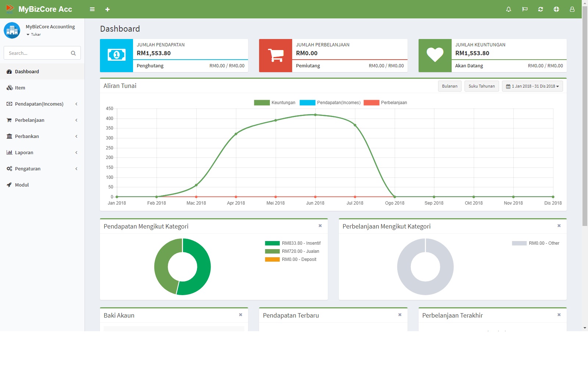Open the notifications bell icon
The width and height of the screenshot is (588, 368).
[509, 9]
